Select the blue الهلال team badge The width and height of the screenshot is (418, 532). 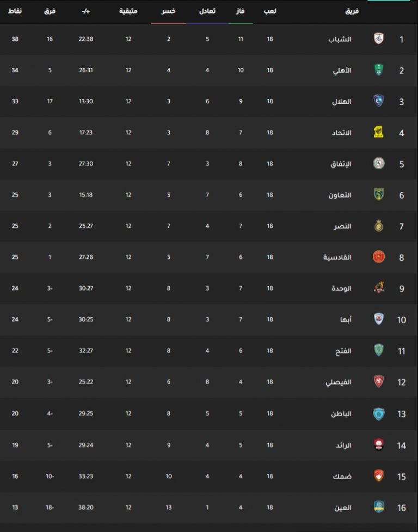[x=379, y=101]
